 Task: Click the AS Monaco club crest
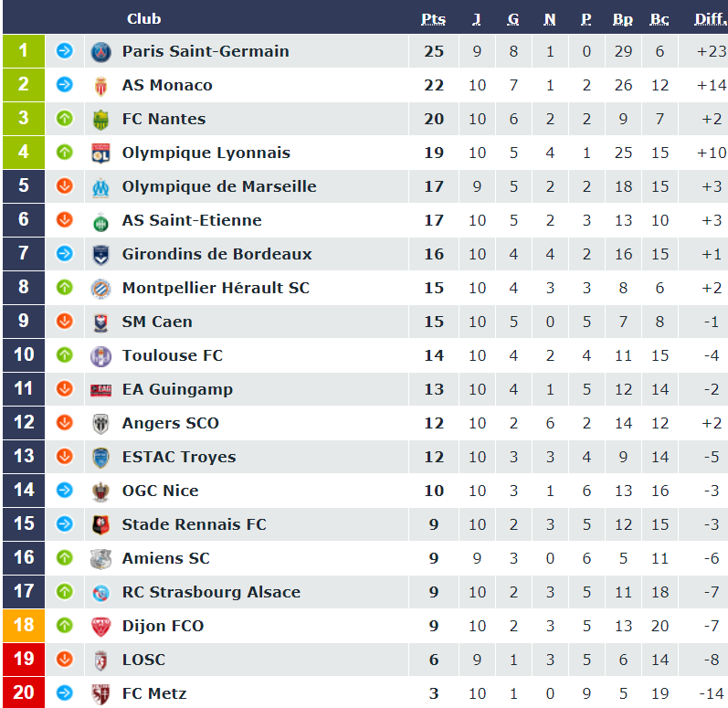click(x=100, y=86)
